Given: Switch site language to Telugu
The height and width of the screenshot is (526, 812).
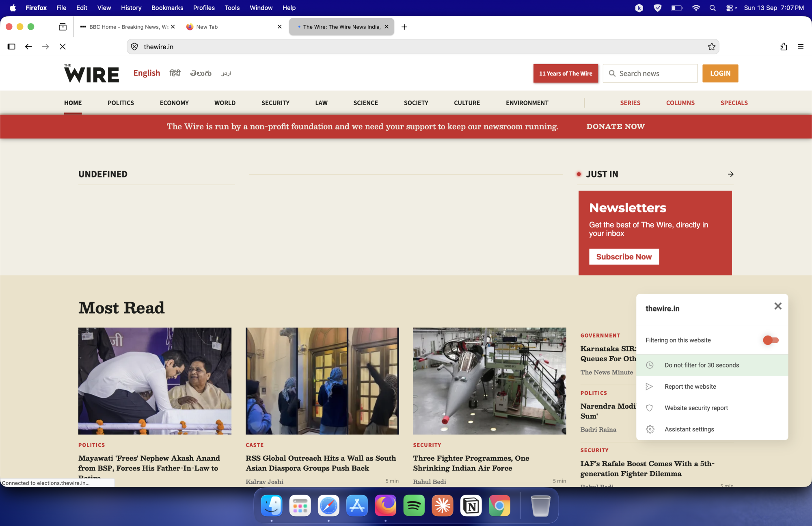Looking at the screenshot, I should (x=201, y=73).
